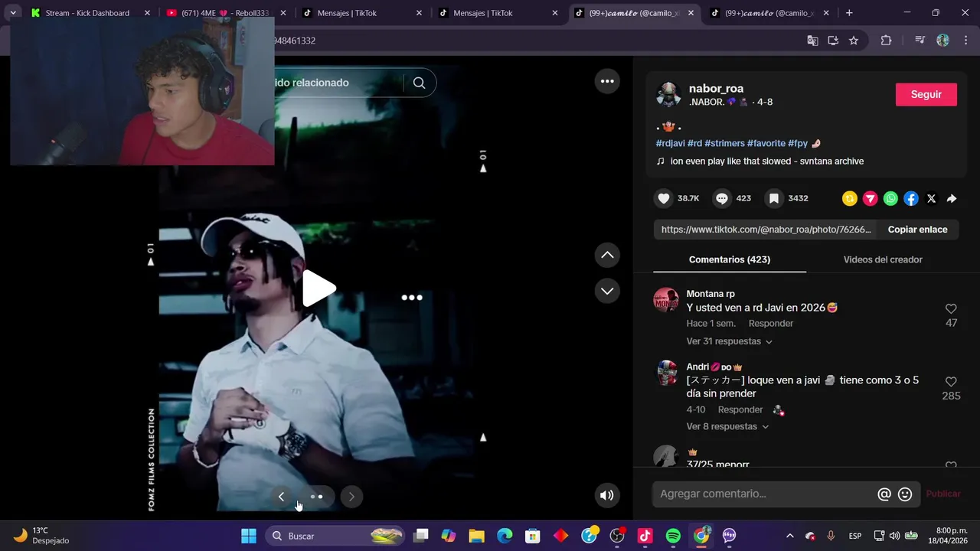Open Chrome tab search dropdown

[x=13, y=13]
